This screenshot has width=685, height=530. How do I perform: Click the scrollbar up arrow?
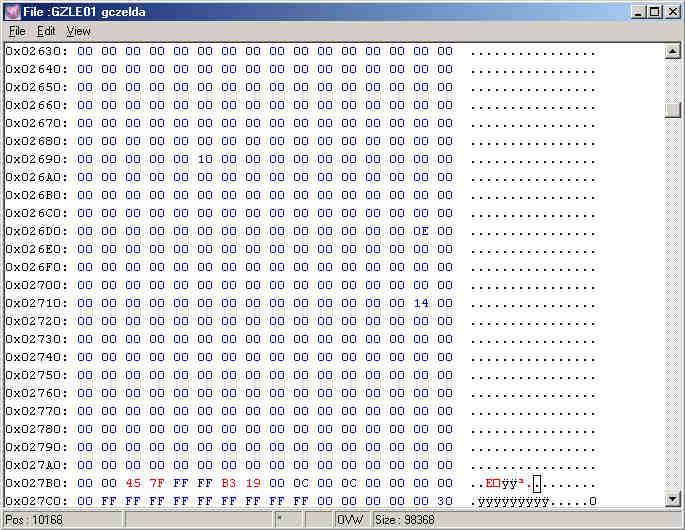click(x=674, y=50)
